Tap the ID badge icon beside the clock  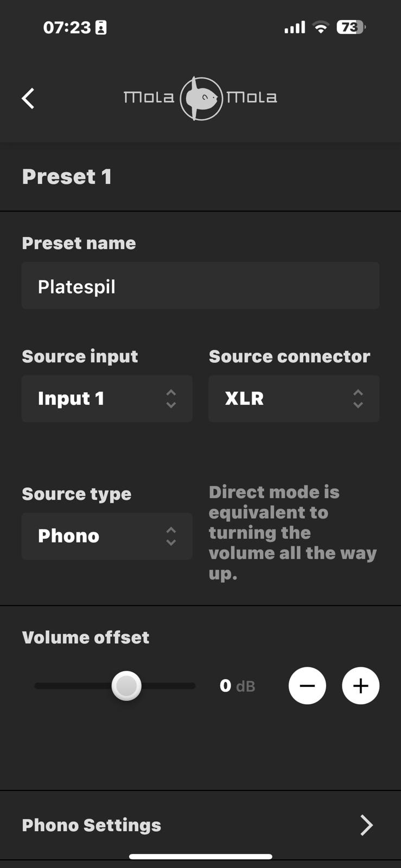pyautogui.click(x=101, y=28)
